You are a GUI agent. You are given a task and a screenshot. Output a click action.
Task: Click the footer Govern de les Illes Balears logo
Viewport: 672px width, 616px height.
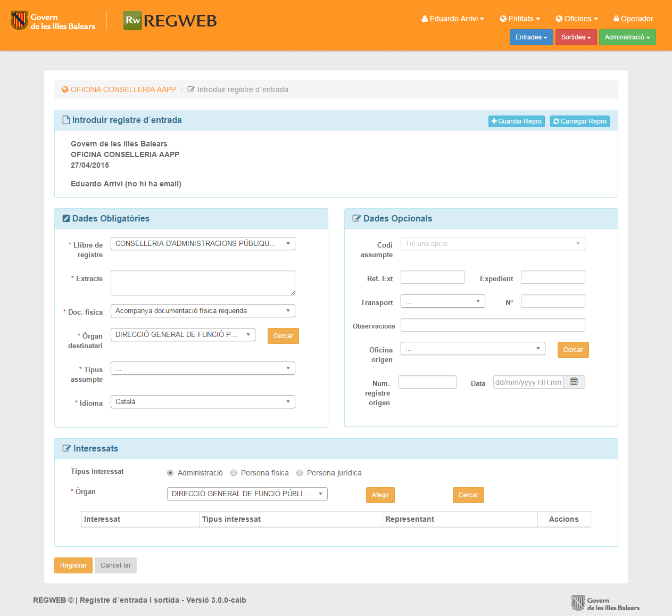605,603
